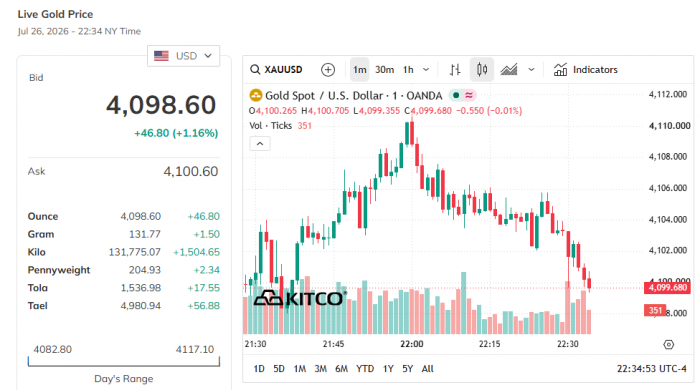
Task: Click the XAUUSD symbol search icon
Action: (x=255, y=70)
